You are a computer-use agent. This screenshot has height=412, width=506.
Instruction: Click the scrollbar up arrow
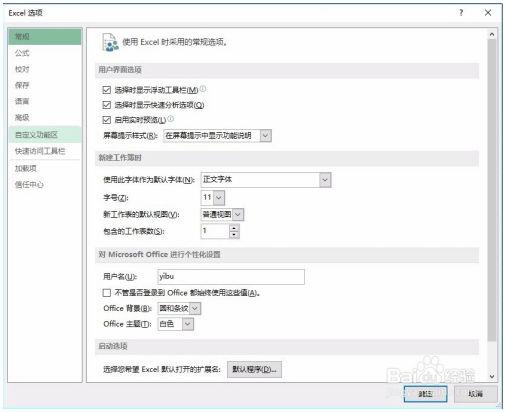point(492,34)
